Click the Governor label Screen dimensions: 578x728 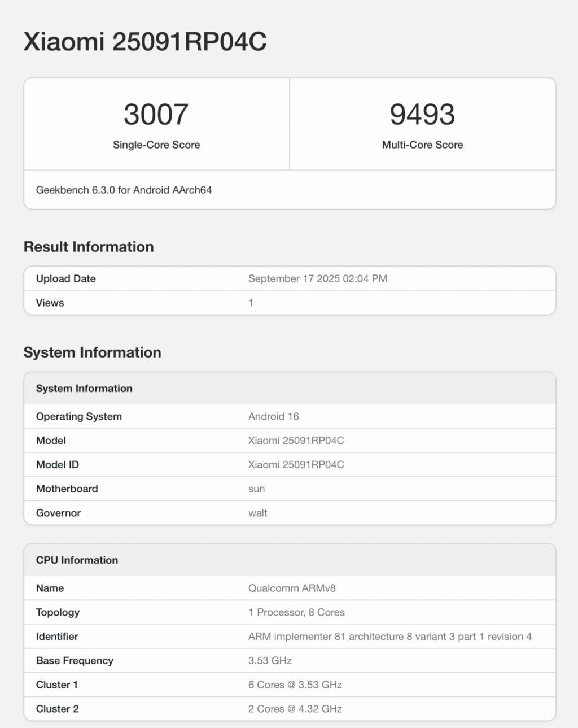[59, 513]
